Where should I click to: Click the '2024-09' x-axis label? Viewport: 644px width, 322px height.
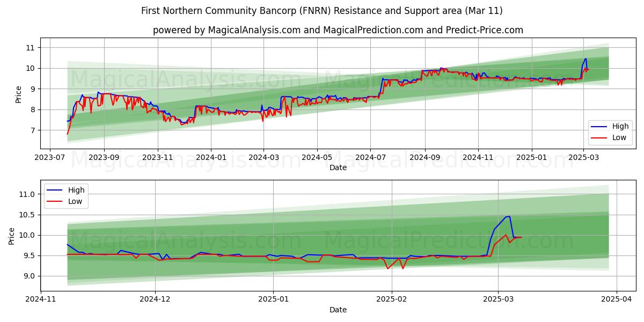(425, 158)
